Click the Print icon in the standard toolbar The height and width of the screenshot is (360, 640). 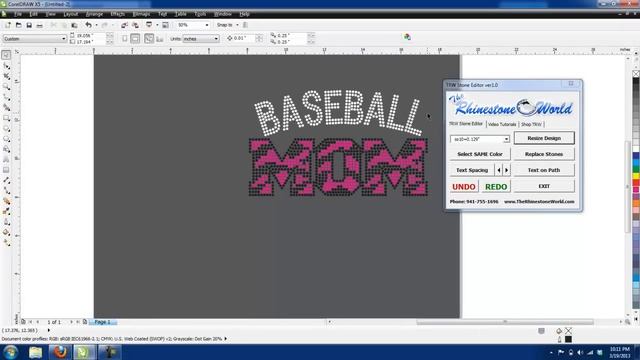(x=40, y=25)
